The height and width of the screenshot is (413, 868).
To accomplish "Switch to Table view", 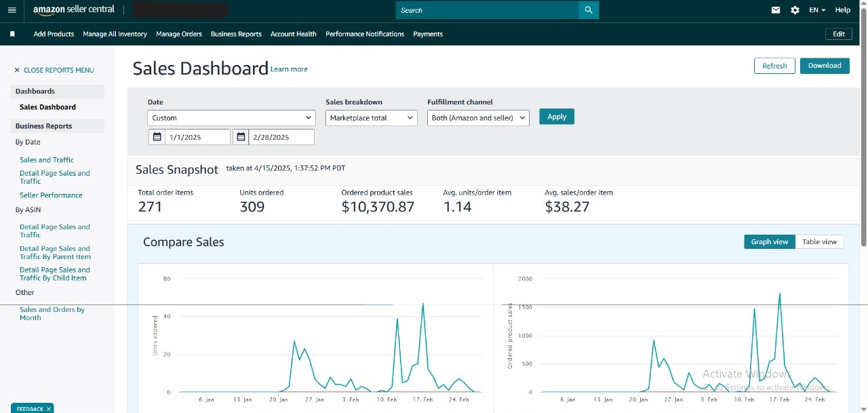I will (819, 241).
